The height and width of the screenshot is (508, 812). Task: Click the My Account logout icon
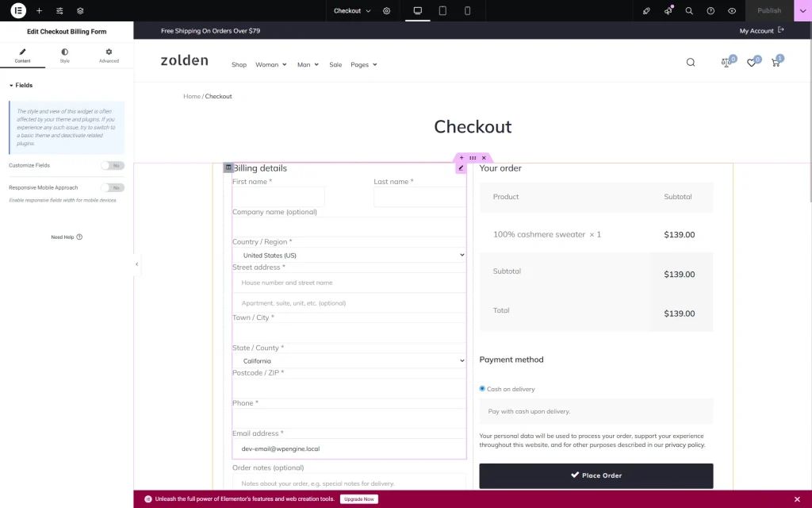pos(781,30)
